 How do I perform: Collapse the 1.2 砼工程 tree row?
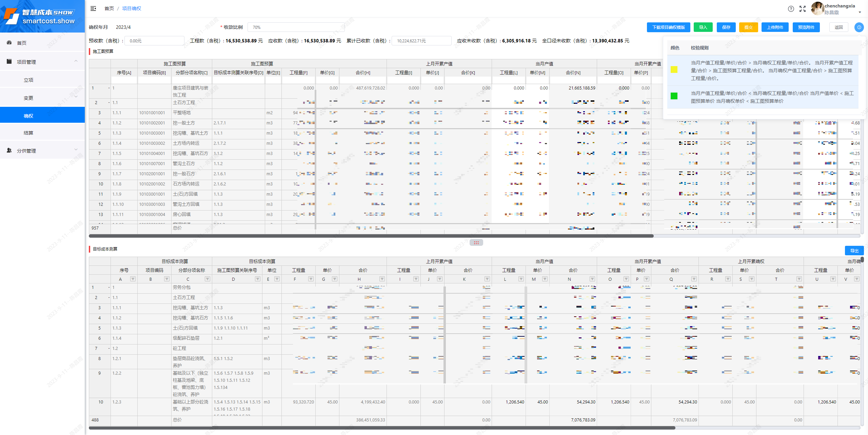109,349
